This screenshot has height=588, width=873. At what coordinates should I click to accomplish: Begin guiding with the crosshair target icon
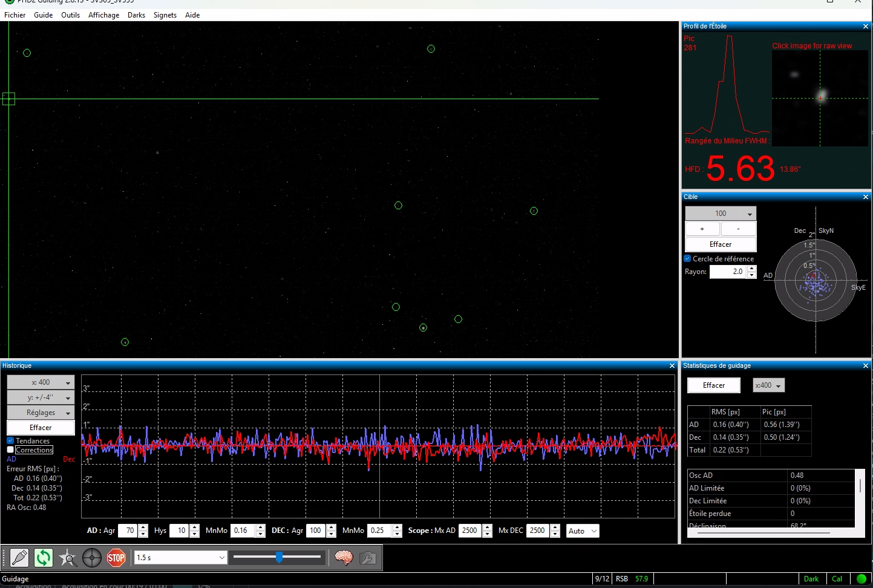(x=92, y=558)
